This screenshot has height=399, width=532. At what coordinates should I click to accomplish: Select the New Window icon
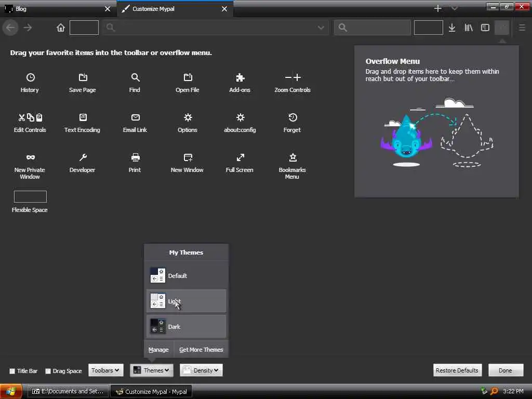tap(188, 157)
